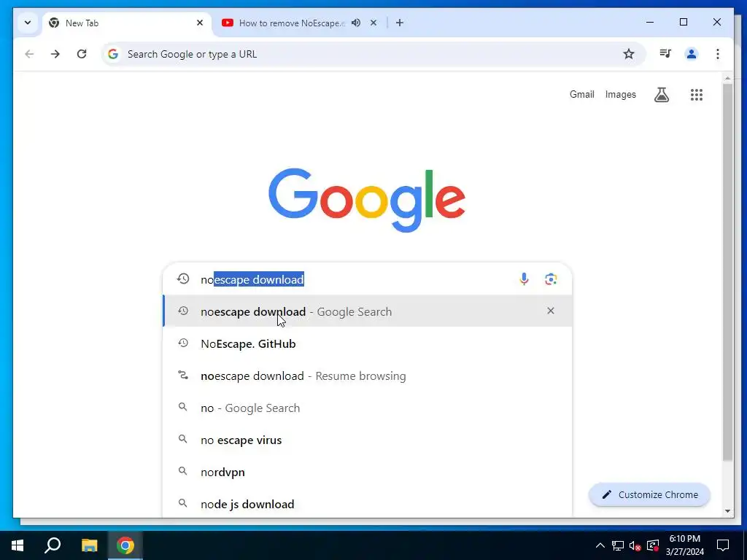The height and width of the screenshot is (560, 747).
Task: Select the NoEscape. GitHub suggestion
Action: coord(368,344)
